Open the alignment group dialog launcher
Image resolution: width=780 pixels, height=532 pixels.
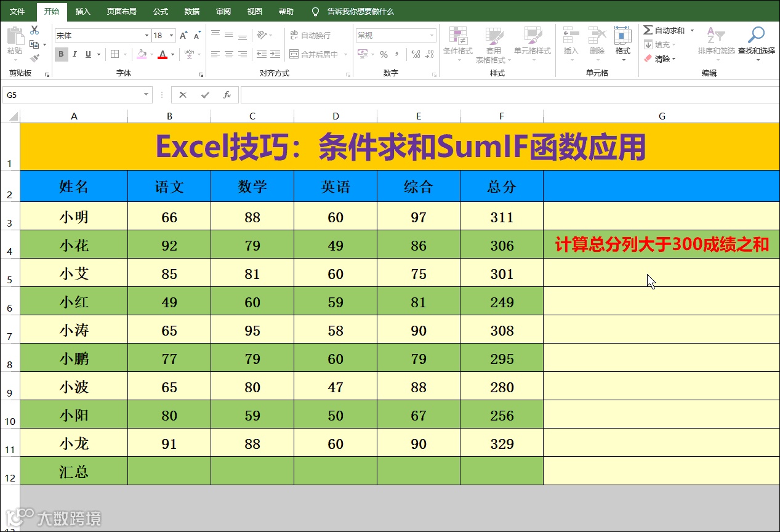coord(349,75)
